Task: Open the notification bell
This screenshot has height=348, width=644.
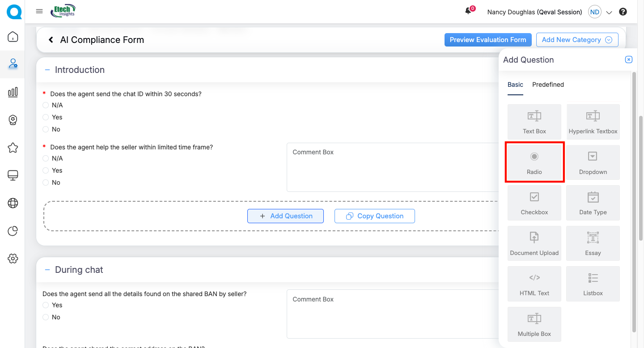Action: pos(468,12)
